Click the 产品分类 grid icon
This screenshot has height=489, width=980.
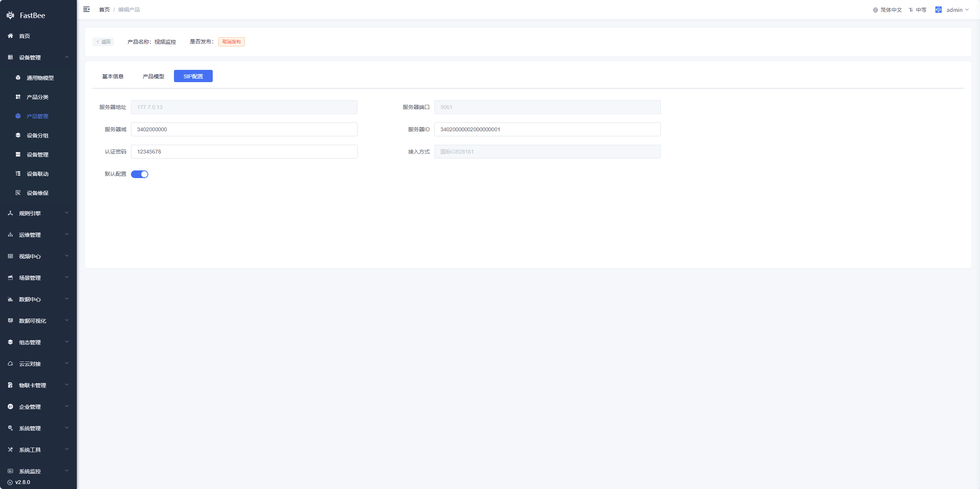(x=18, y=97)
